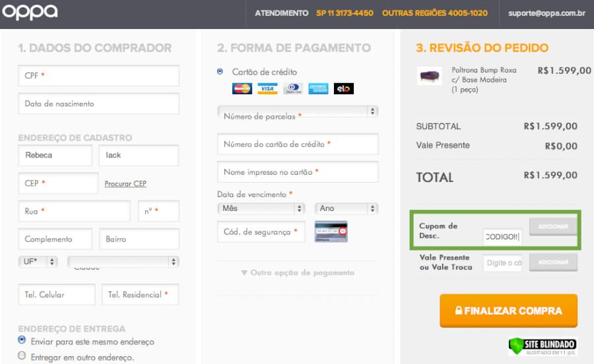Click the Site Blindado security badge
The image size is (594, 364).
click(543, 346)
